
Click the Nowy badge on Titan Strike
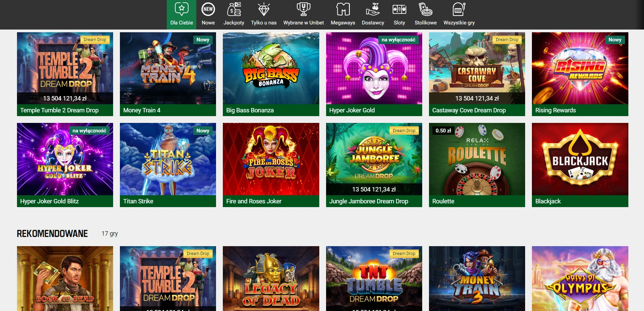tap(203, 131)
